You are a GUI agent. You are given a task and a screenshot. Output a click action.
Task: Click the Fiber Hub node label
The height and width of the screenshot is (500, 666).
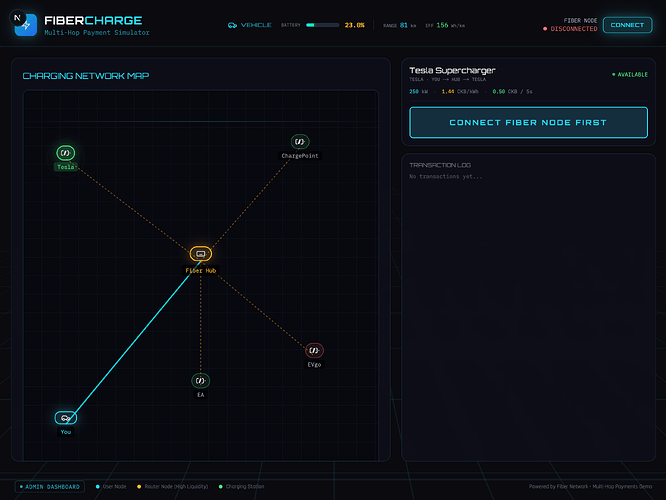(200, 271)
